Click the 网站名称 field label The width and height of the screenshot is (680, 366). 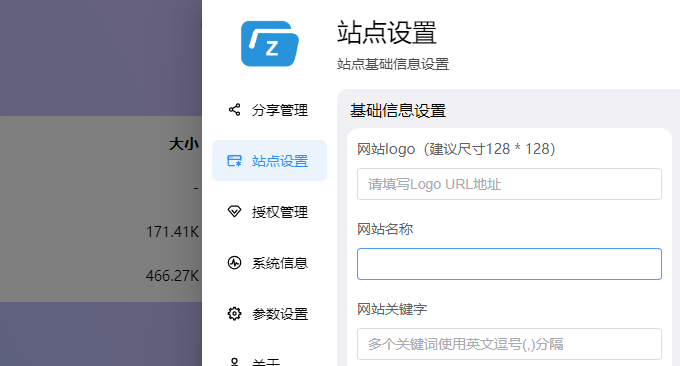coord(385,229)
